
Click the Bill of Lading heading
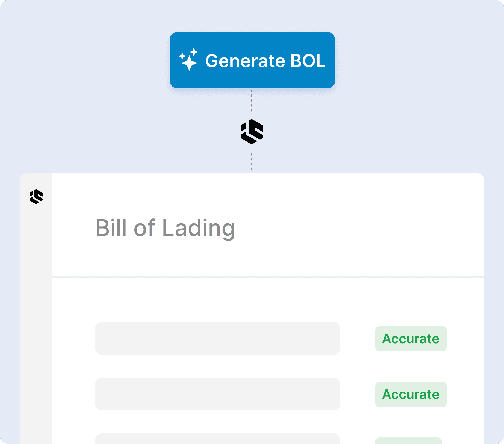click(x=165, y=228)
